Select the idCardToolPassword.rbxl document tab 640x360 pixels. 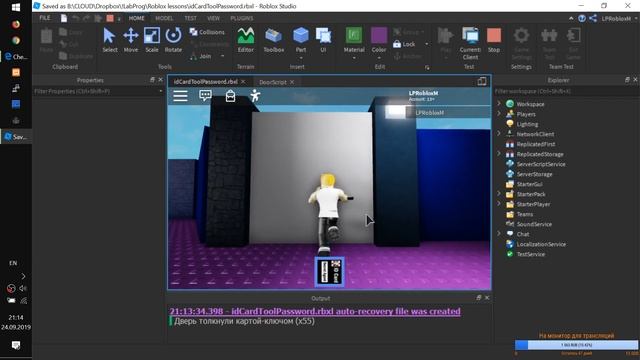tap(205, 82)
